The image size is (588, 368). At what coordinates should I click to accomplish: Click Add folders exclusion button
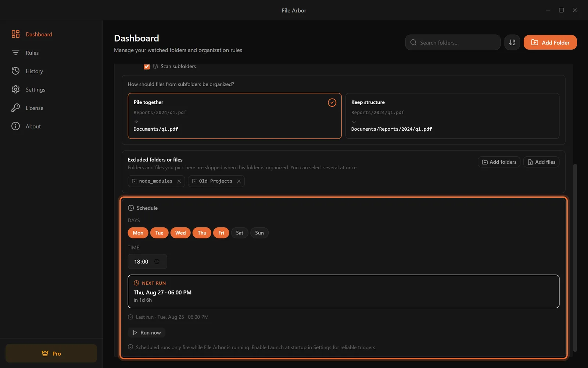499,162
